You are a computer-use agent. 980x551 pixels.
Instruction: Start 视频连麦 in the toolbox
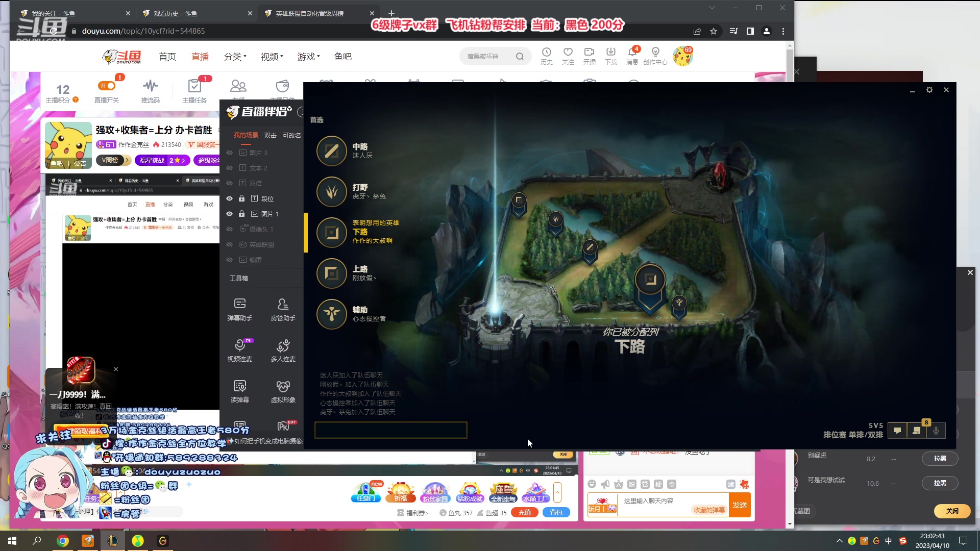pos(239,350)
